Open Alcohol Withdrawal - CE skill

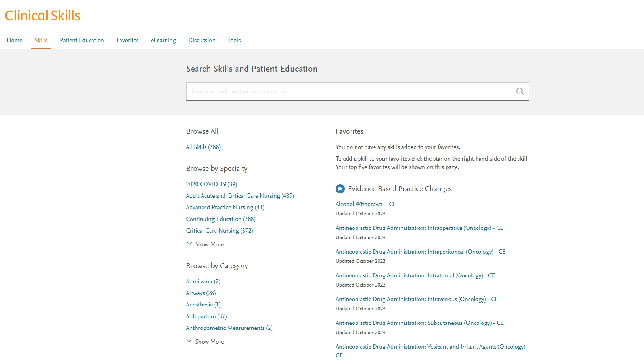click(x=365, y=204)
